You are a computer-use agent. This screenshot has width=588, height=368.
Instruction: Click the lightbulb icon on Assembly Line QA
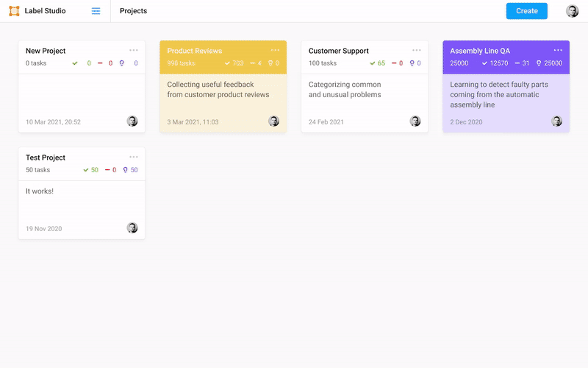pos(539,63)
